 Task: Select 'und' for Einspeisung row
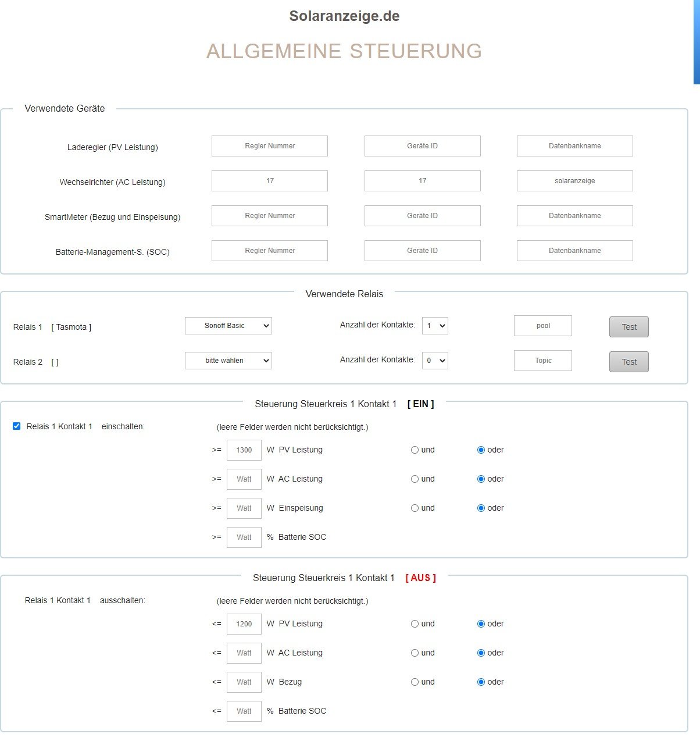tap(415, 508)
